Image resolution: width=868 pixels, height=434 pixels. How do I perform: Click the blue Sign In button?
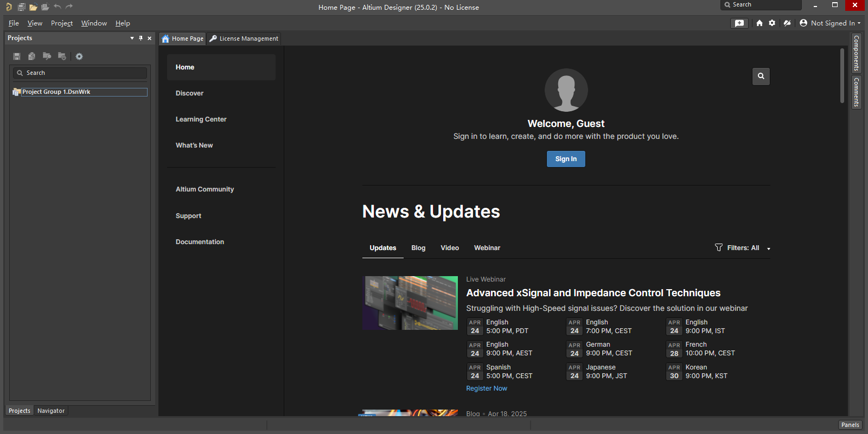tap(566, 159)
